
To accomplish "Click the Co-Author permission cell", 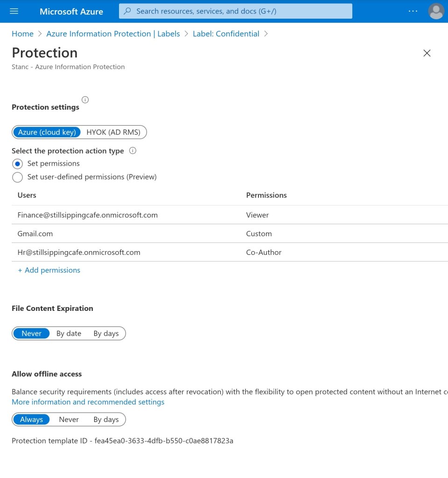I will coord(264,252).
